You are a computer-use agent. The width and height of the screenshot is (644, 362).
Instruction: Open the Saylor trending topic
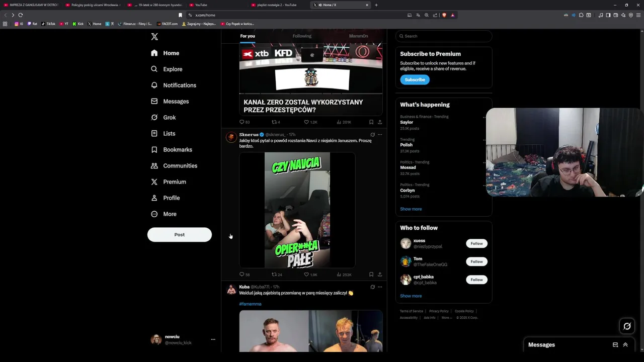(x=407, y=122)
